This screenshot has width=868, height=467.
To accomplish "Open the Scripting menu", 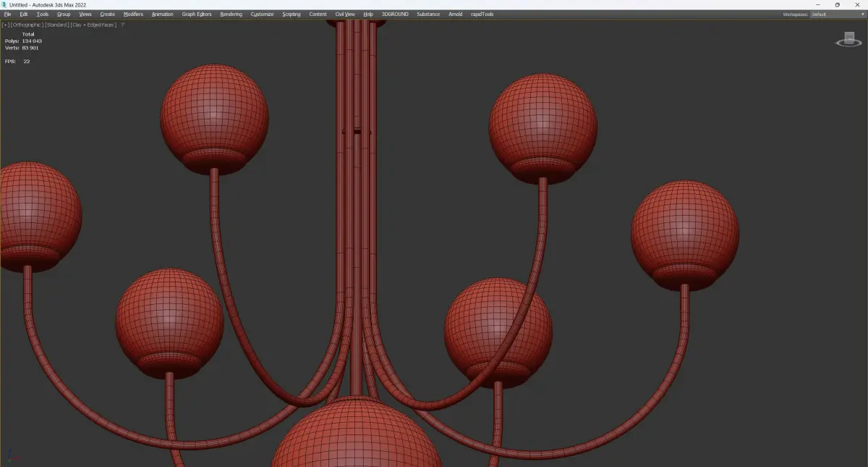I will (x=292, y=14).
